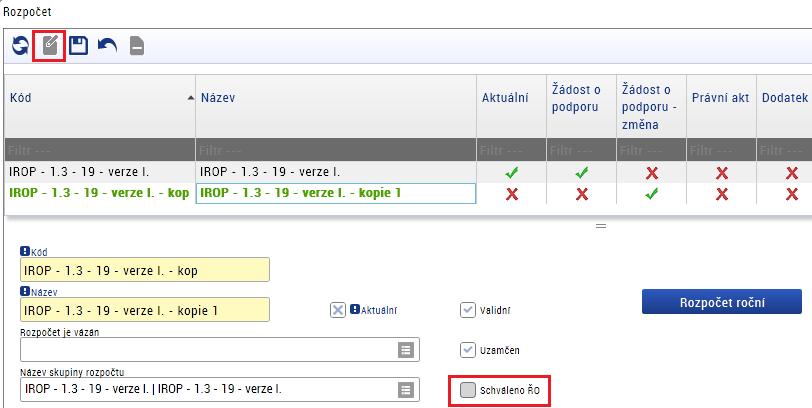Click Žádost o podporu check in verze I. row
The height and width of the screenshot is (408, 812).
[582, 172]
